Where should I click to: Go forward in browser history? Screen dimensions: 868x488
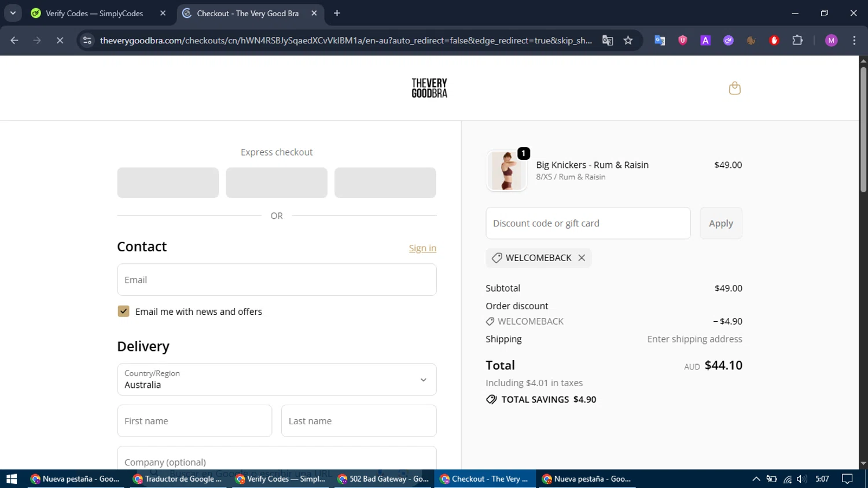click(37, 41)
